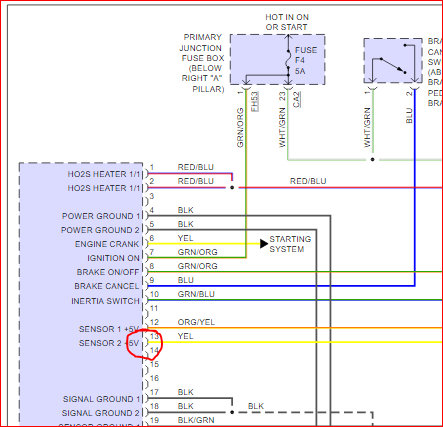Click the splice dot joining signal ground wires
Screen dimensions: 443x427
[232, 412]
